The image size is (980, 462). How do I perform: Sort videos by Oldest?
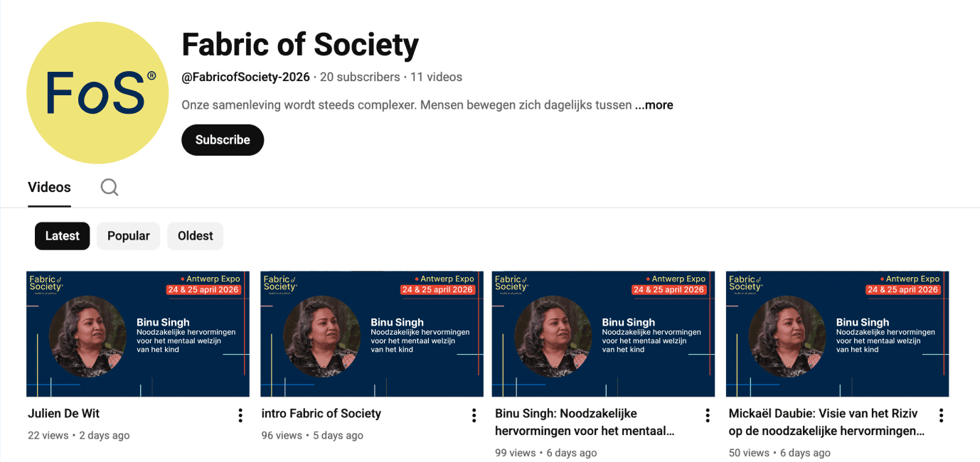(195, 236)
